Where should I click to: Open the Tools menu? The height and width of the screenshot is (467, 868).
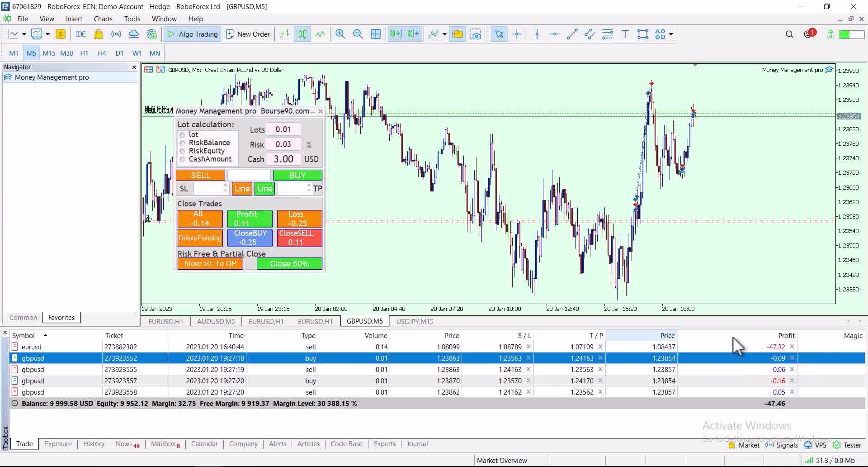tap(132, 19)
